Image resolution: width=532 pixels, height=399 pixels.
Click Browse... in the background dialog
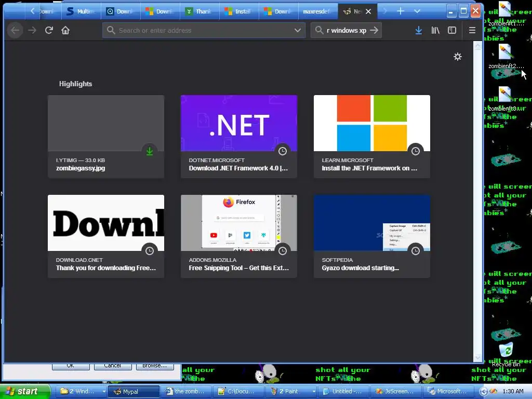pos(155,366)
